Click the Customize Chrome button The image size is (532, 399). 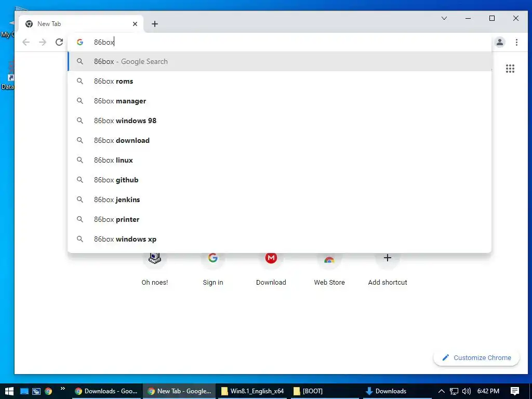pos(476,357)
